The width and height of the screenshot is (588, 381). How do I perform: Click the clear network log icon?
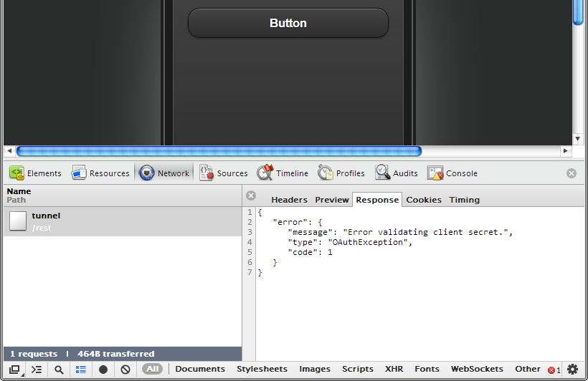(x=125, y=370)
